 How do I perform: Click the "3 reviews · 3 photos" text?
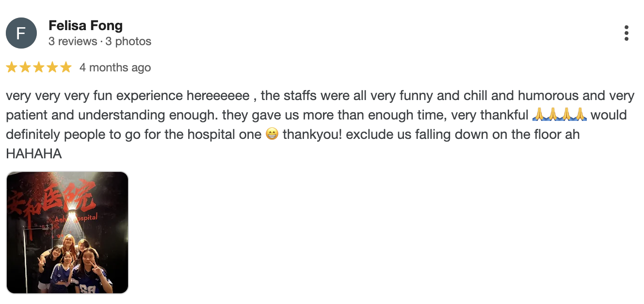click(x=100, y=42)
